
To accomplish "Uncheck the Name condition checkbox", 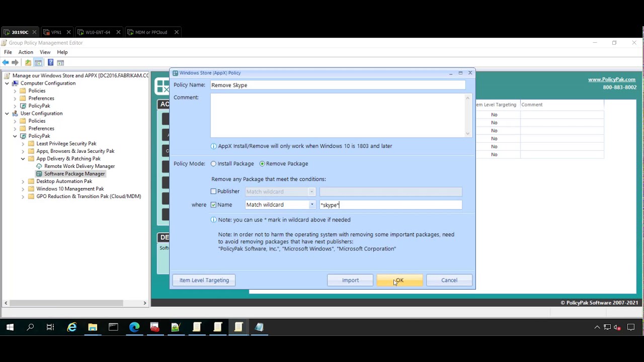I will pos(213,205).
